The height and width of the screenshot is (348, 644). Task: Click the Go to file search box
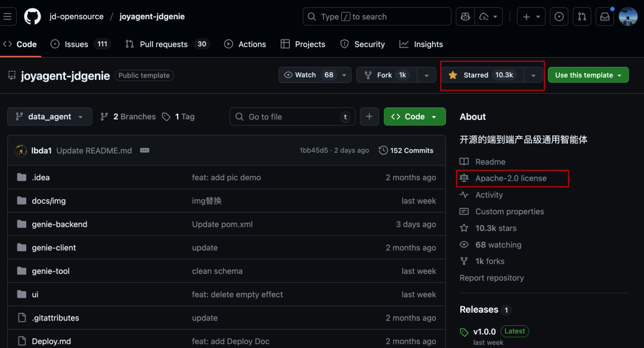tap(292, 117)
